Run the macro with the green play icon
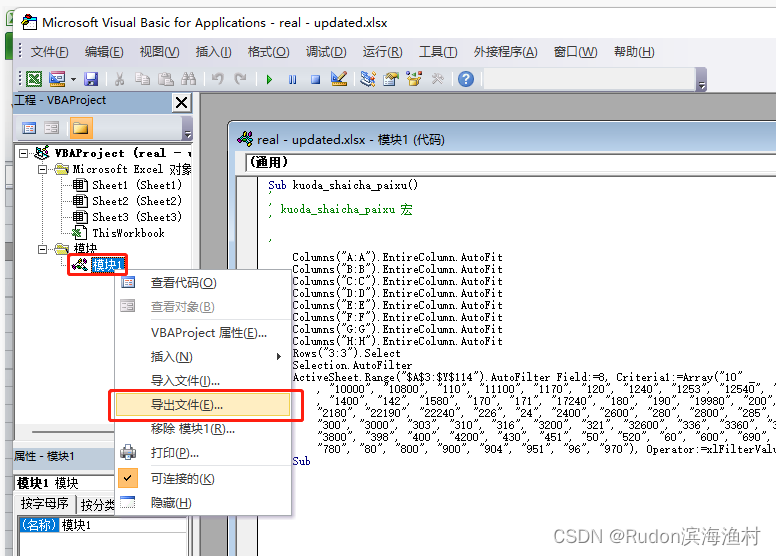This screenshot has width=776, height=556. pos(269,79)
